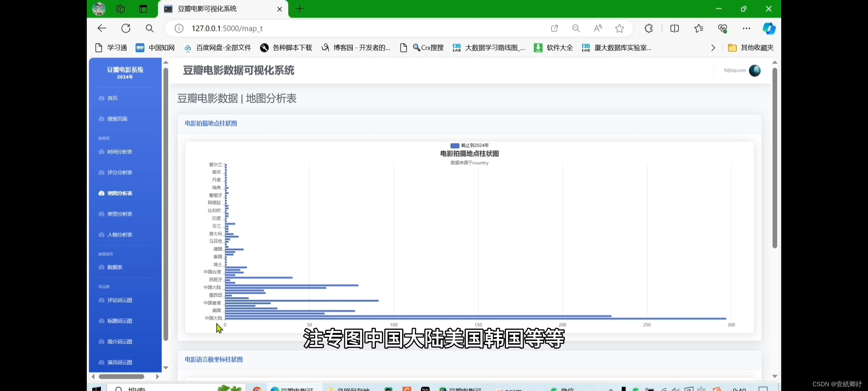Open 标题词云图 in sidebar
The image size is (868, 391).
click(115, 321)
